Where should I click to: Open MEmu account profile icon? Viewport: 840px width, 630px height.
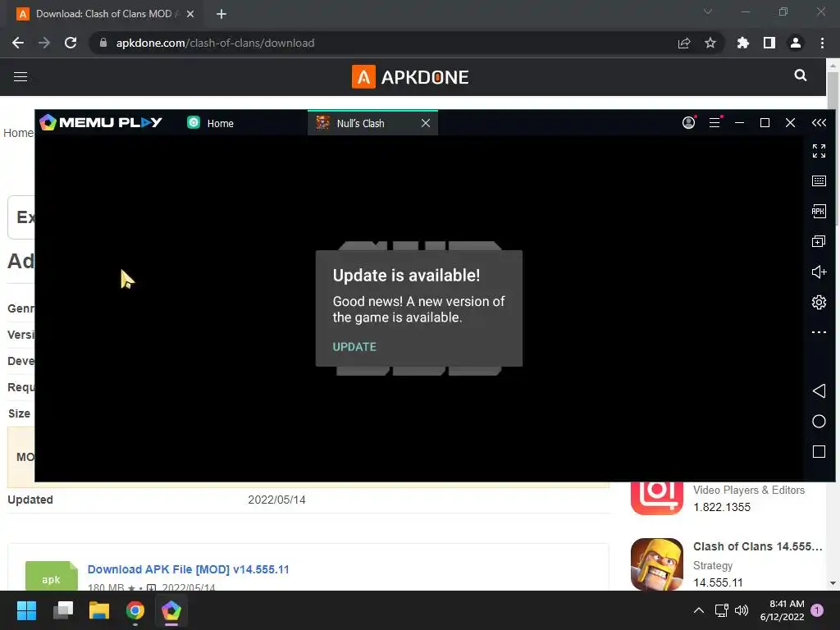[688, 123]
